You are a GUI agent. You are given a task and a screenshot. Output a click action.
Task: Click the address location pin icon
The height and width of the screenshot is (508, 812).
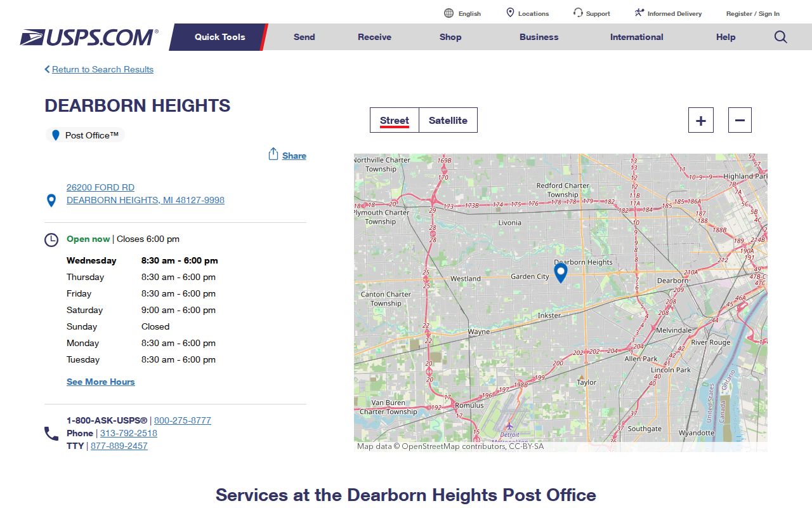coord(51,201)
